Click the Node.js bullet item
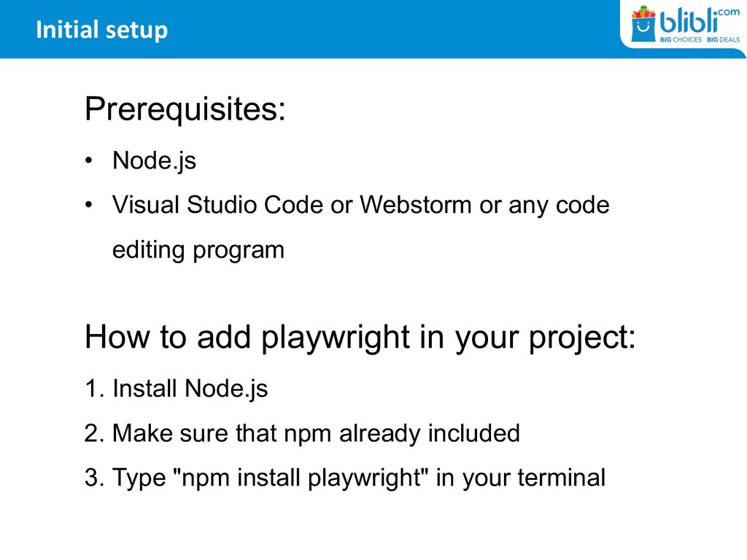The image size is (747, 560). coord(155,160)
